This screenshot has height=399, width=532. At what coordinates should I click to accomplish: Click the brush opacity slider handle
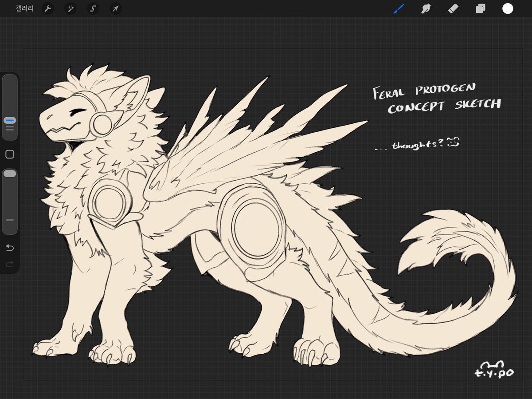click(x=10, y=174)
